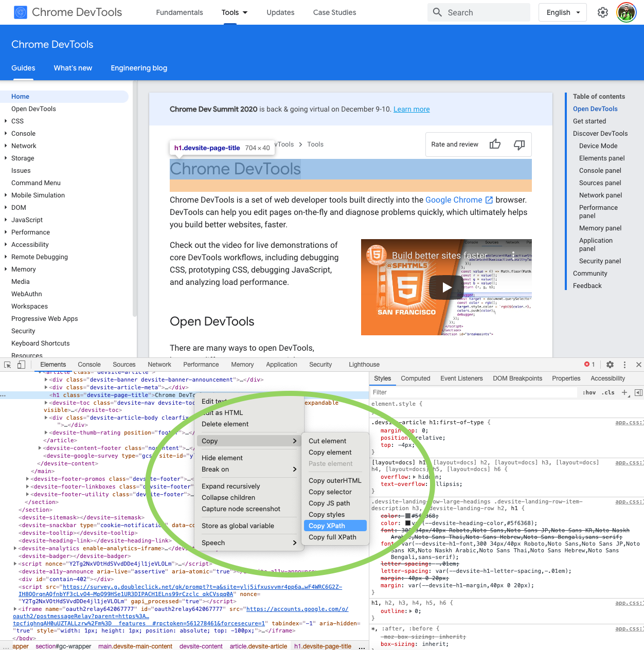Switch to the Sources tab
Image resolution: width=644 pixels, height=650 pixels.
pos(124,365)
